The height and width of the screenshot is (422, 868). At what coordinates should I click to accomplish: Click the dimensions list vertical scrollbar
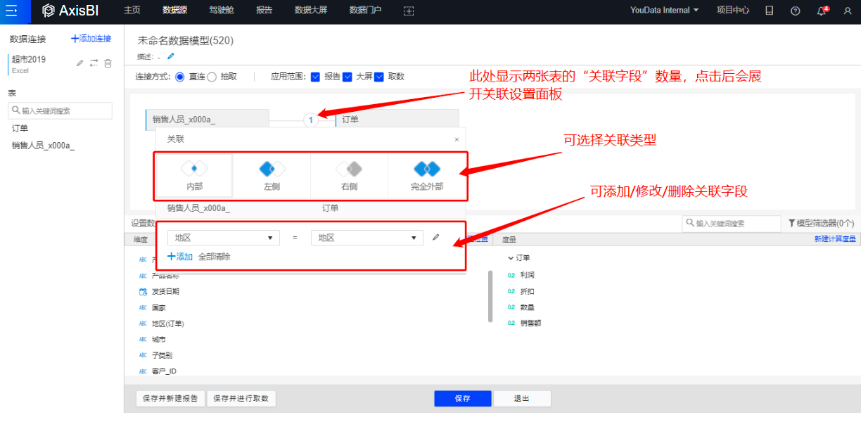click(490, 297)
